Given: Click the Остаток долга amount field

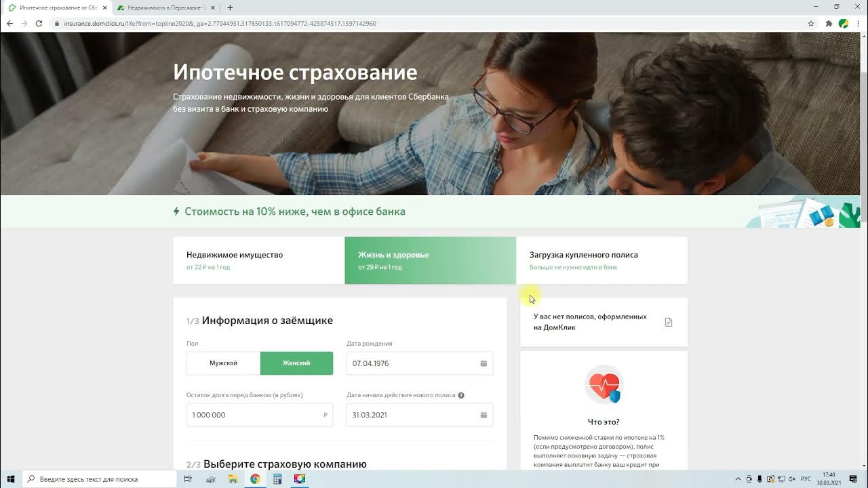Looking at the screenshot, I should pos(260,415).
